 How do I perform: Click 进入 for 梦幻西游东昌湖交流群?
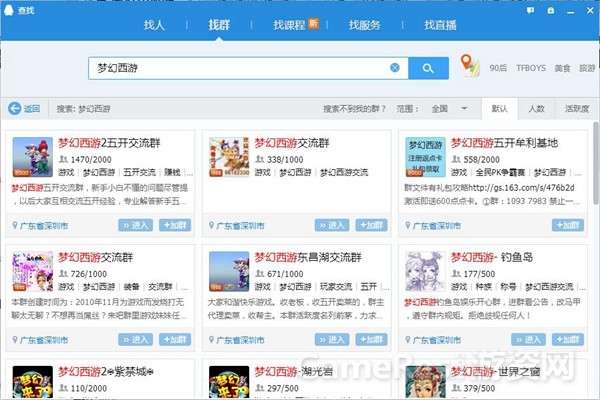[332, 340]
